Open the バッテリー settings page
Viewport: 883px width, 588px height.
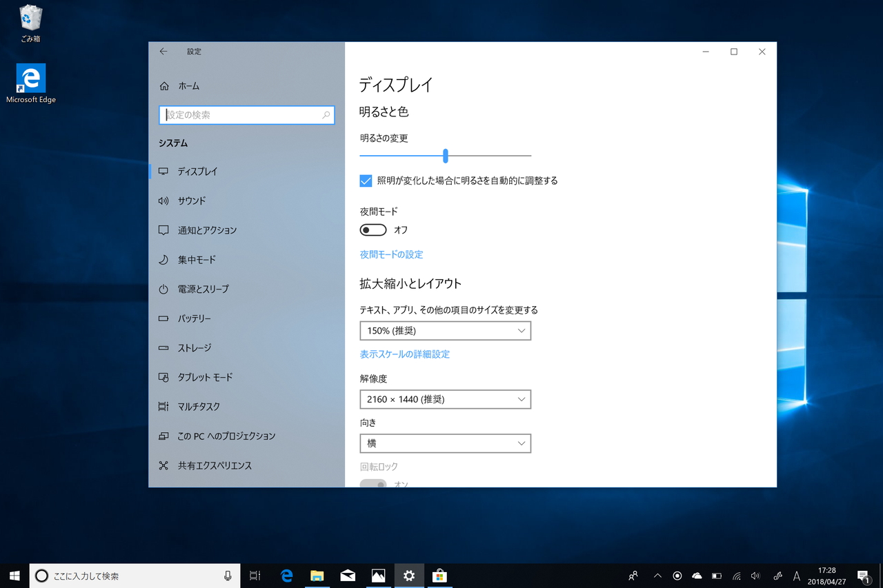197,318
